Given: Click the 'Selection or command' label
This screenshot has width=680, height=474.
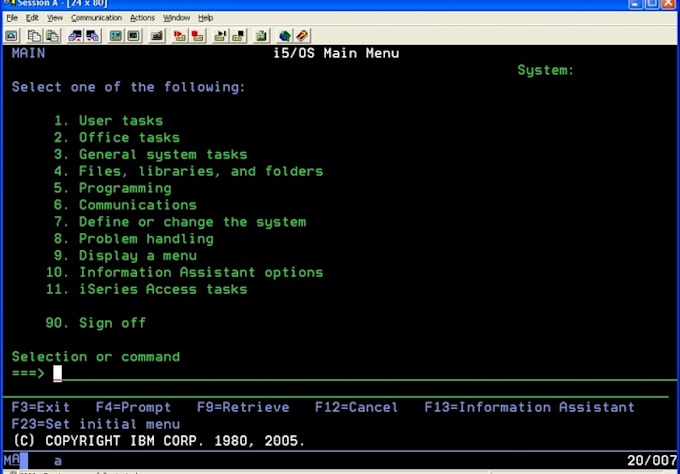Looking at the screenshot, I should [95, 357].
